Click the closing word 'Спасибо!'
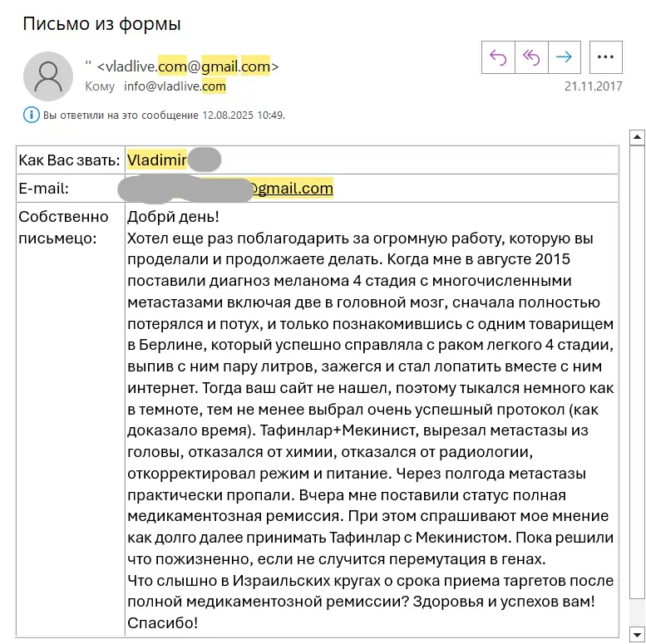 [163, 623]
